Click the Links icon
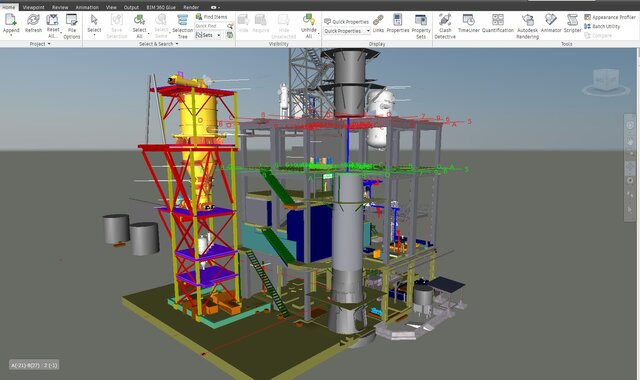 (x=378, y=20)
